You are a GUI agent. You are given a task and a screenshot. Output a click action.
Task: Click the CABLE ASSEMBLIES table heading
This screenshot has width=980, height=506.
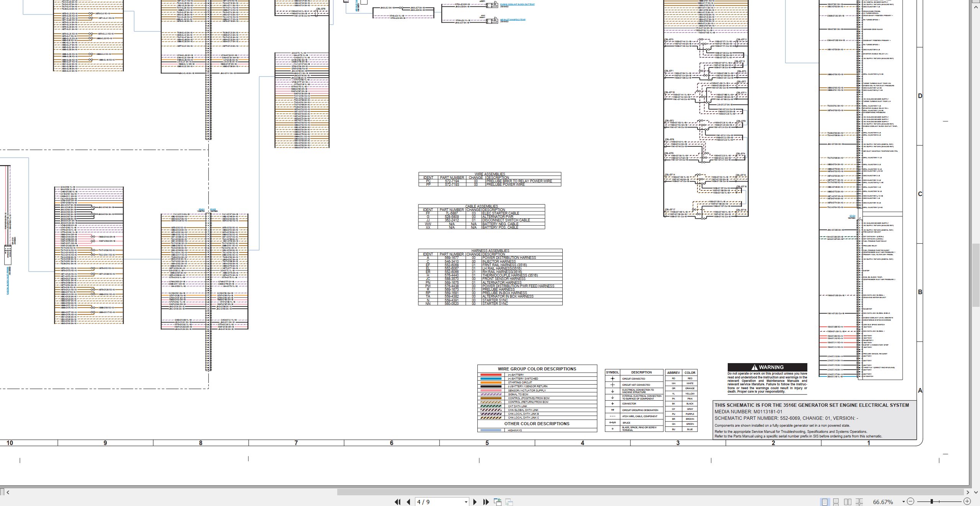[482, 206]
